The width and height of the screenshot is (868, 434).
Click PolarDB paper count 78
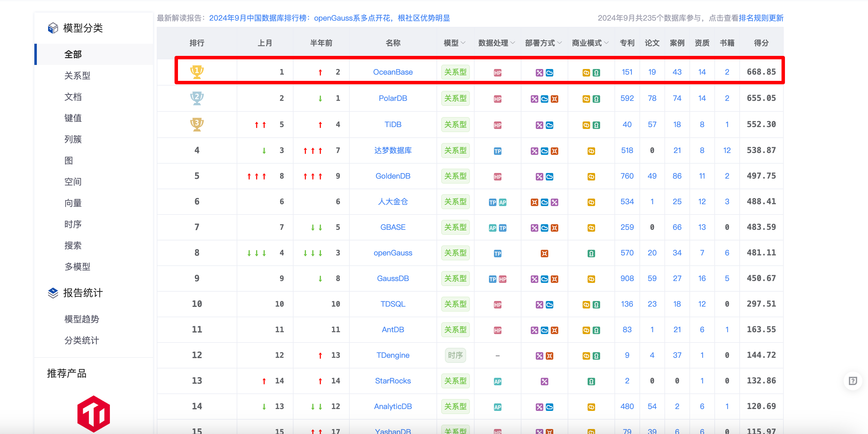[652, 98]
